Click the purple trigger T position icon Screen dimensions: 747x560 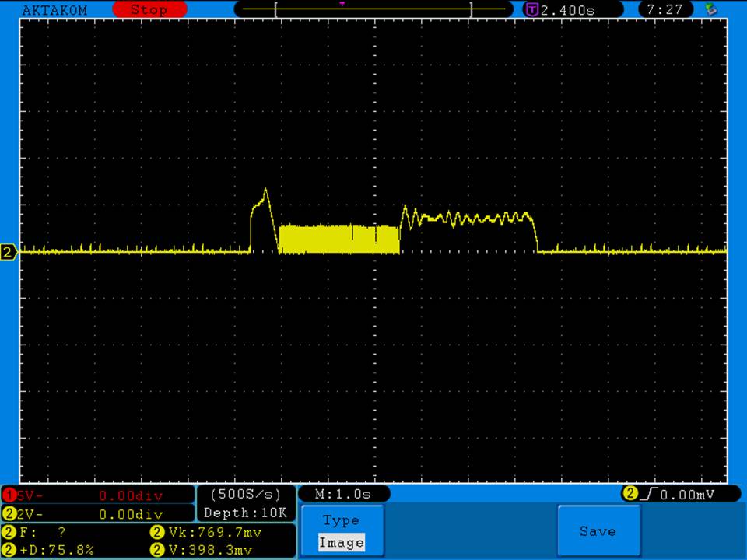coord(532,10)
